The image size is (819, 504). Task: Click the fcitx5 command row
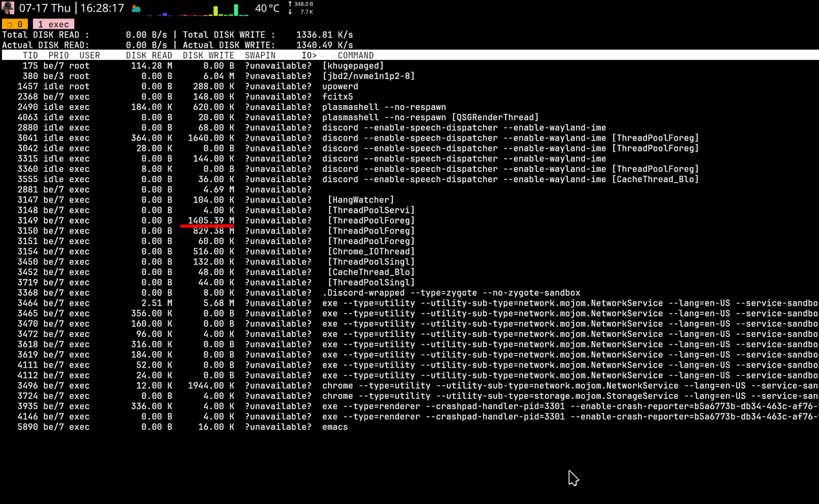point(337,97)
